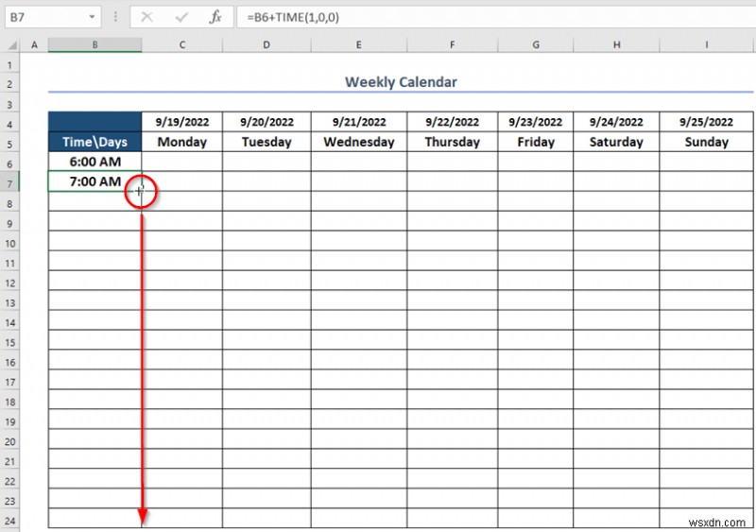
Task: Select row 15 header
Action: (x=10, y=342)
